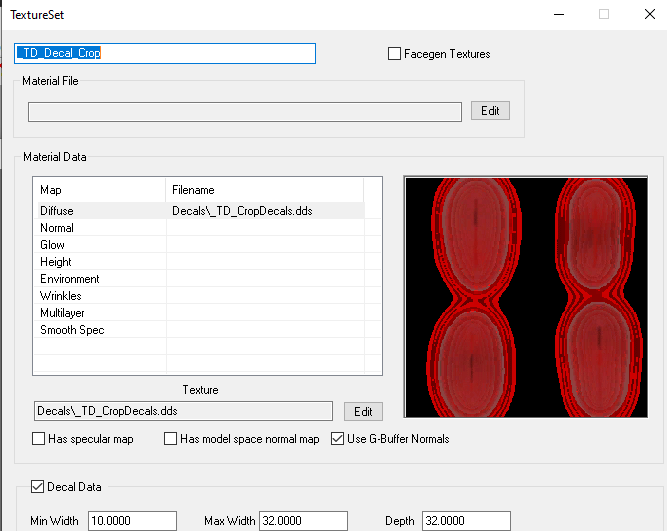Click the Min Width value field
Image resolution: width=667 pixels, height=531 pixels.
[132, 521]
